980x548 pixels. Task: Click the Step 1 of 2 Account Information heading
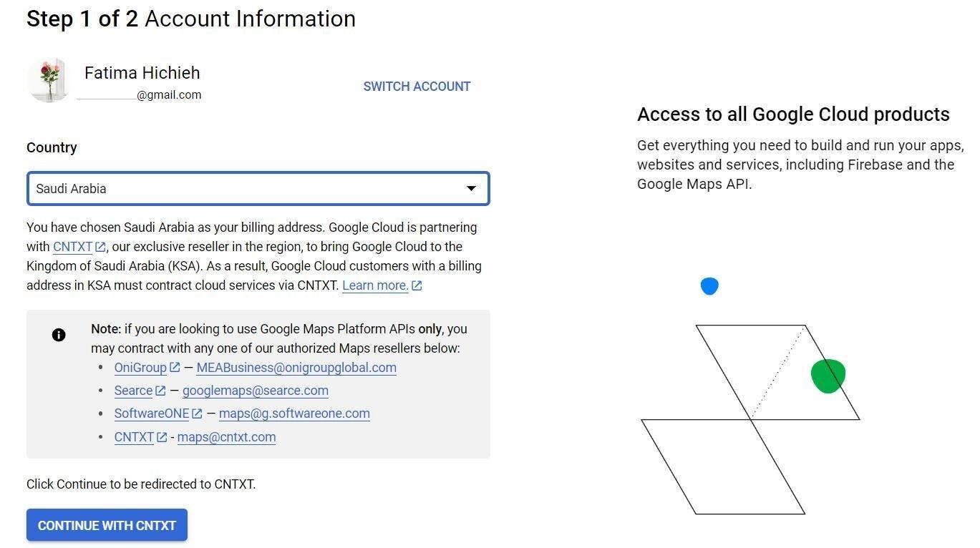click(191, 19)
